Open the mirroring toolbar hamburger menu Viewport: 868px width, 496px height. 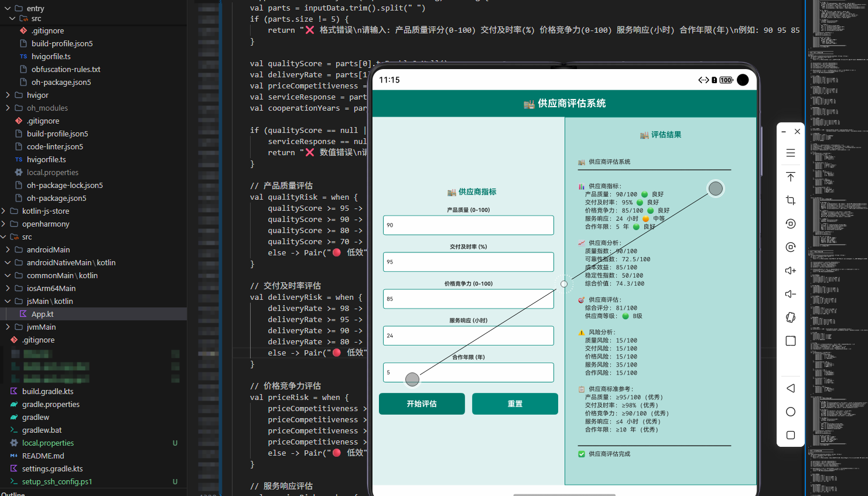point(791,152)
